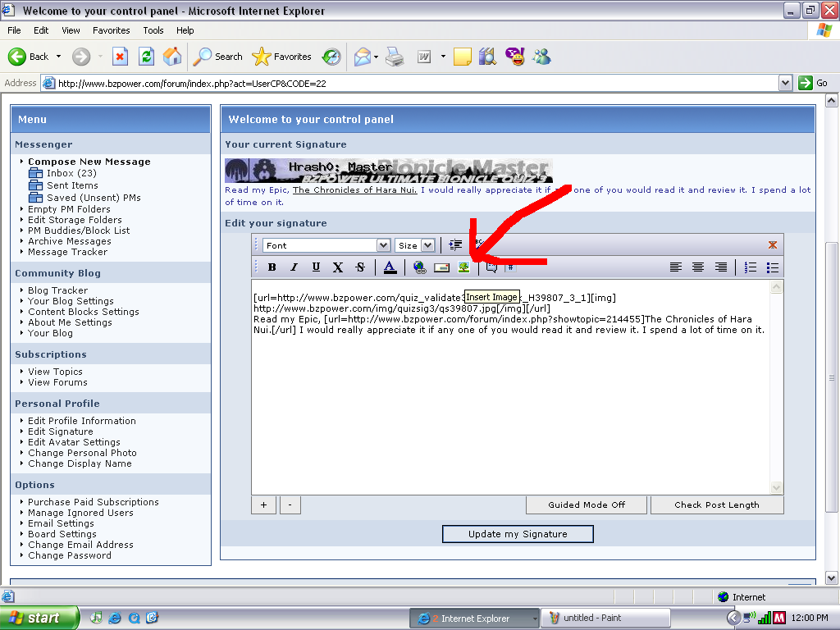Open the Size dropdown in editor
The height and width of the screenshot is (630, 840).
[x=414, y=245]
